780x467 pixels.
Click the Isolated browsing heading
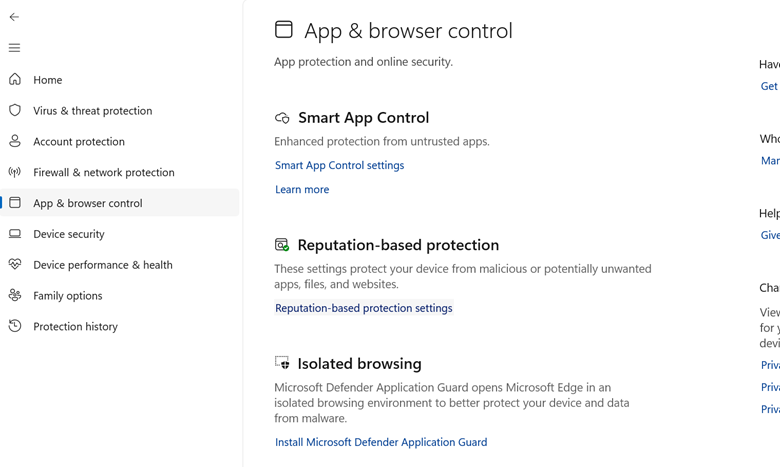click(359, 364)
